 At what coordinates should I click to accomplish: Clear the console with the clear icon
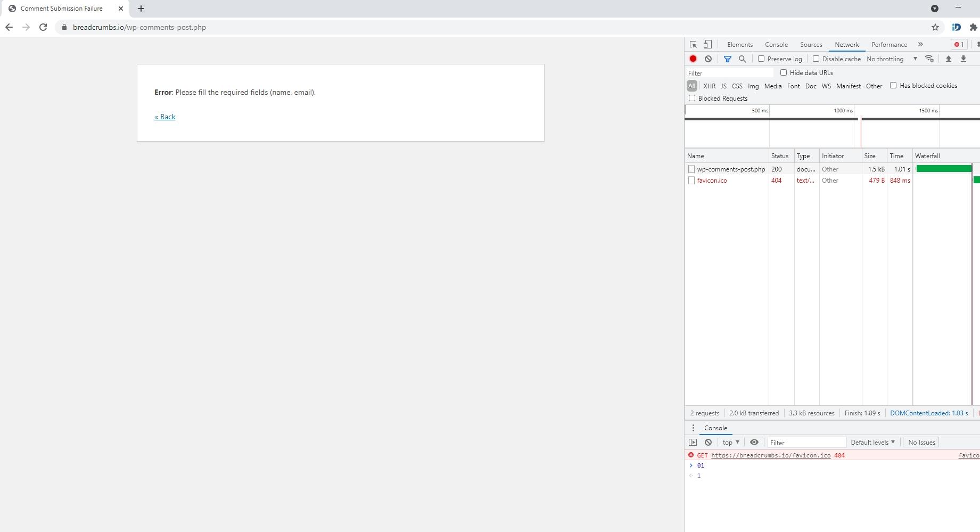[708, 443]
